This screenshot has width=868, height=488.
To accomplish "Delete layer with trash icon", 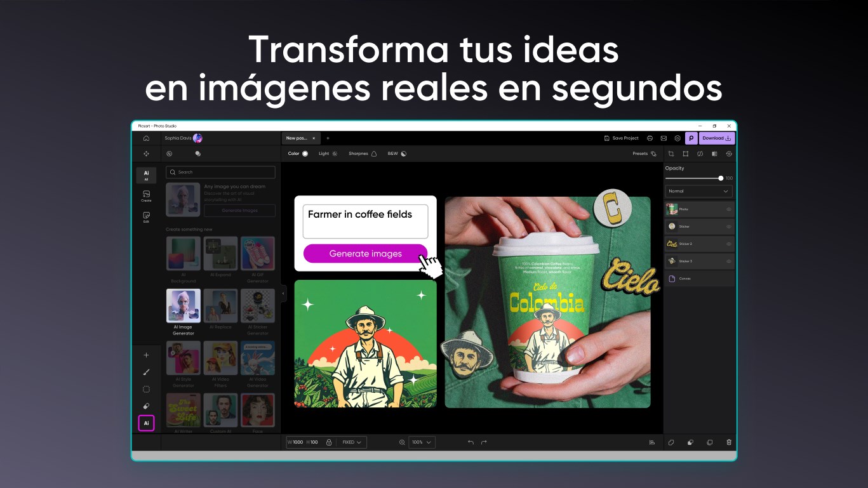I will coord(729,442).
